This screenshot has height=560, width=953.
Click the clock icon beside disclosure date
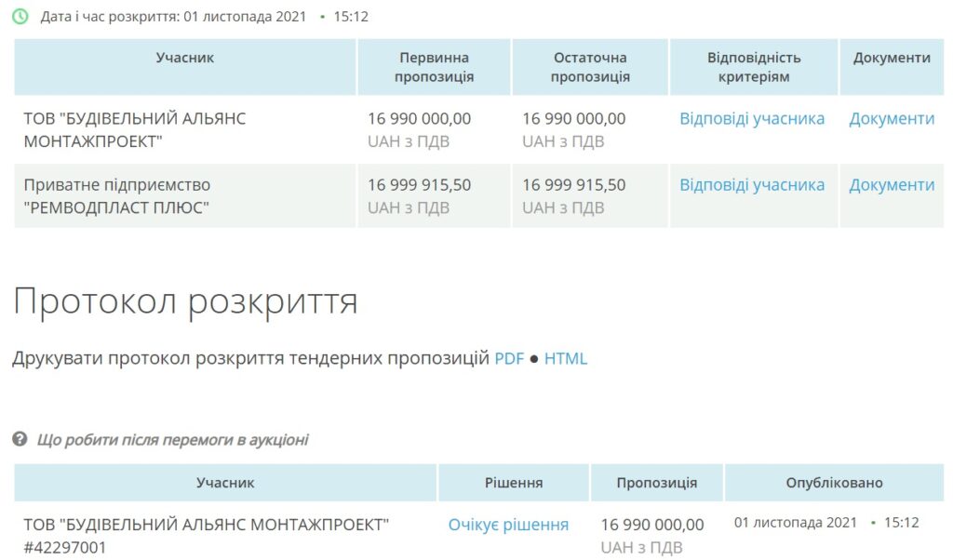pos(20,17)
